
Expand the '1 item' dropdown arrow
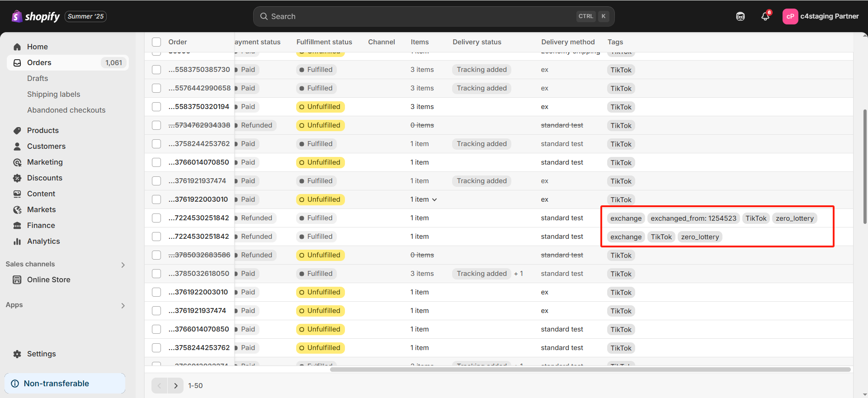pyautogui.click(x=434, y=200)
